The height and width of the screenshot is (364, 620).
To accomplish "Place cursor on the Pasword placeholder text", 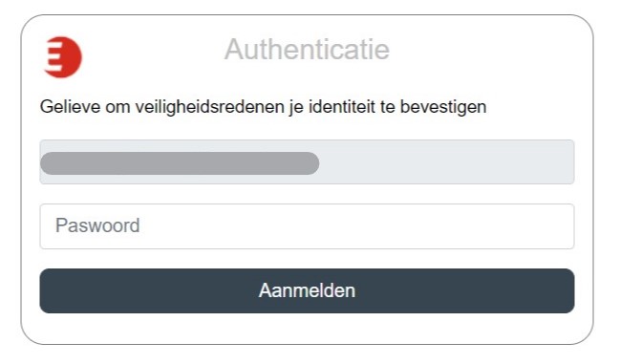I will point(97,225).
